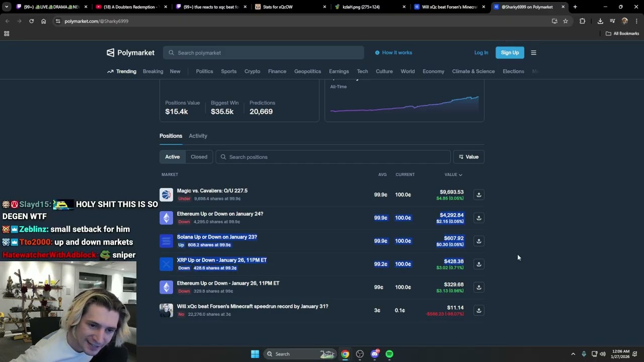Click the Sign Up button

click(510, 53)
